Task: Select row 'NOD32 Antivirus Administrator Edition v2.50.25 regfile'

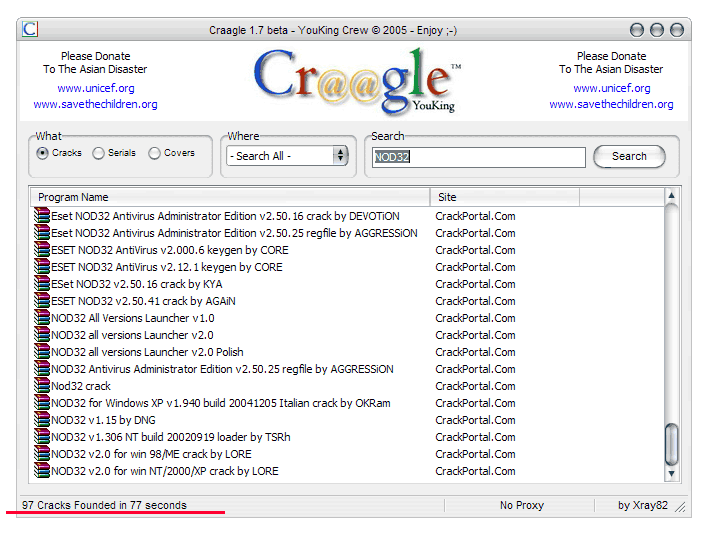Action: point(348,369)
